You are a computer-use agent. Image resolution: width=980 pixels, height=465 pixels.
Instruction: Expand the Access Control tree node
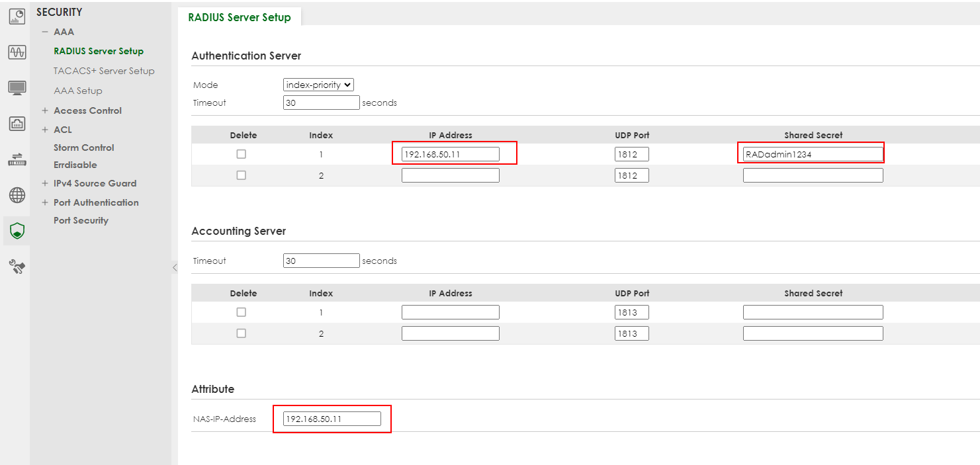pyautogui.click(x=45, y=110)
